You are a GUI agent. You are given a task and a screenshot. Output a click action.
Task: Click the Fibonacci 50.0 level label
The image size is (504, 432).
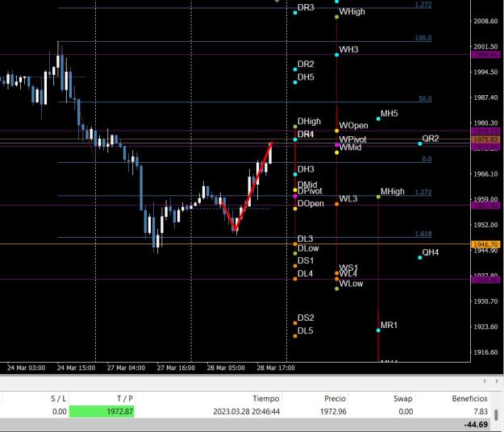coord(425,98)
